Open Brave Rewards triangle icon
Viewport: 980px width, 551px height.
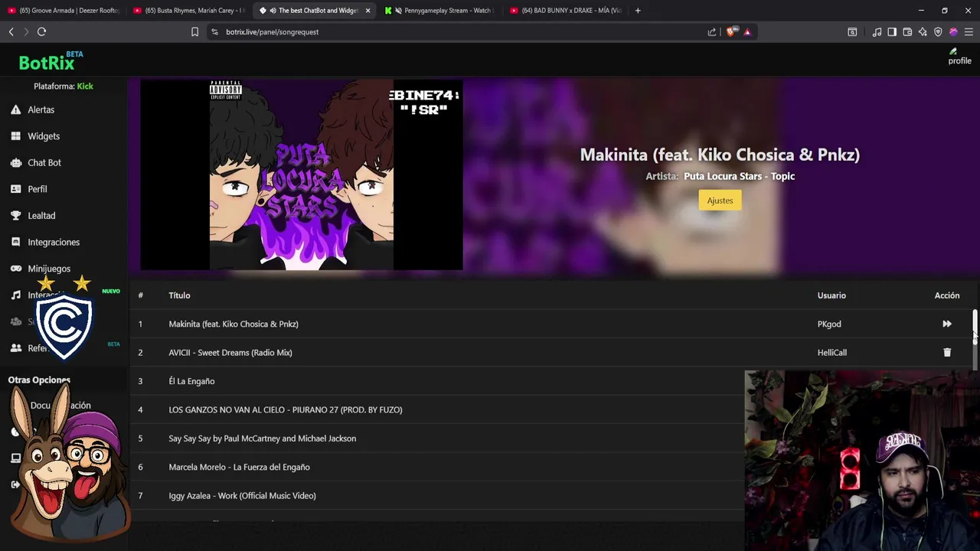(747, 32)
